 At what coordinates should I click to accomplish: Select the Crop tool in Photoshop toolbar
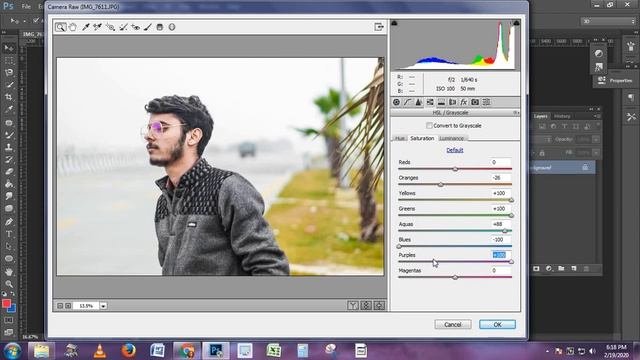tap(9, 97)
